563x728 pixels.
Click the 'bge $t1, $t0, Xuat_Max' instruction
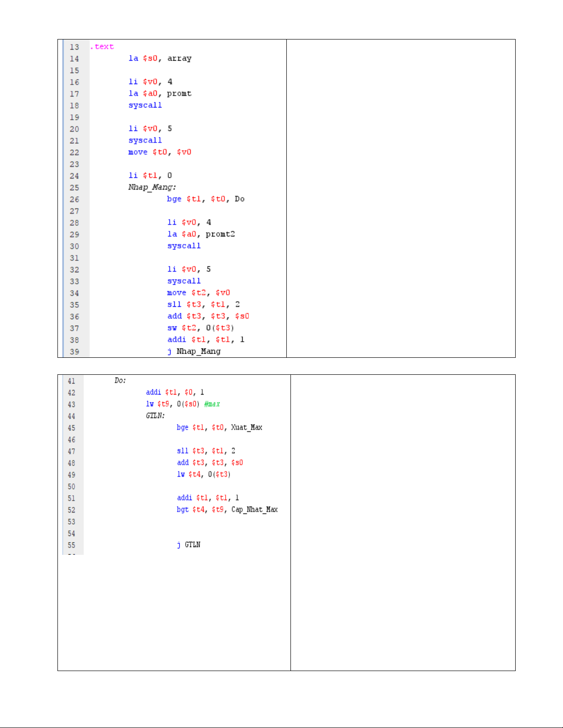click(219, 428)
